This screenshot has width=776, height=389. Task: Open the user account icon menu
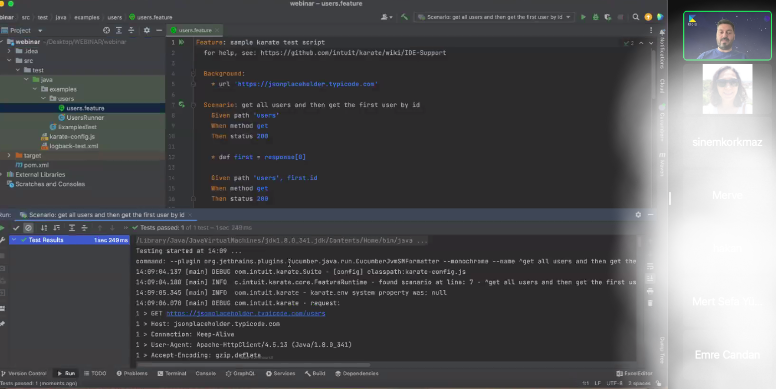pos(386,17)
